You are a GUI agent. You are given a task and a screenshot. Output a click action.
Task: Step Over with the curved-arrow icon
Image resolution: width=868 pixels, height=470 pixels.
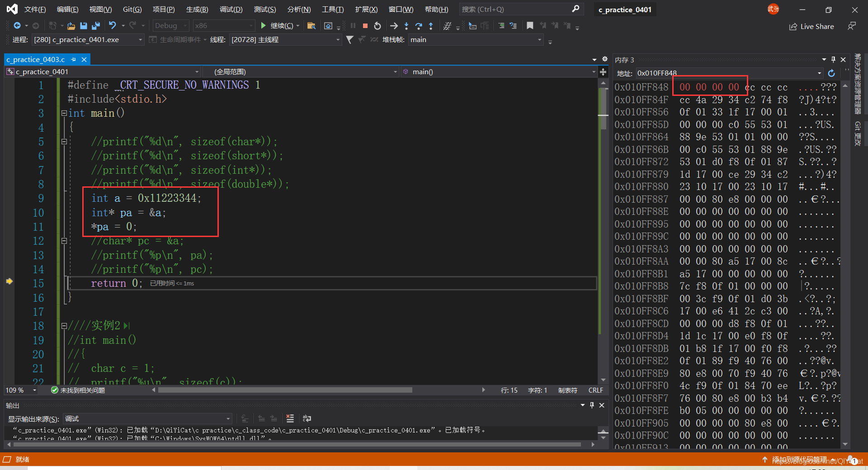(419, 26)
